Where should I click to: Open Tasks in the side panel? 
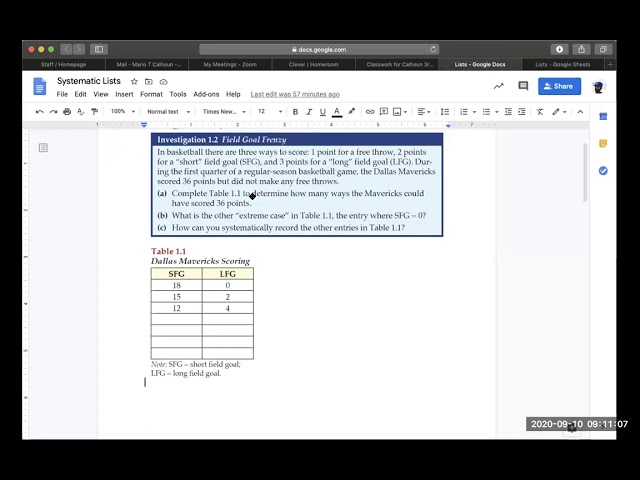click(603, 171)
